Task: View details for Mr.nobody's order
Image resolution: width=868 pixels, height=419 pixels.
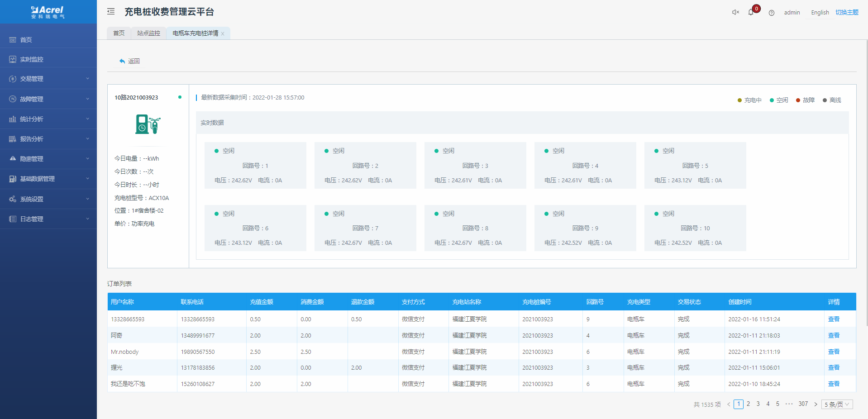Action: pos(834,352)
